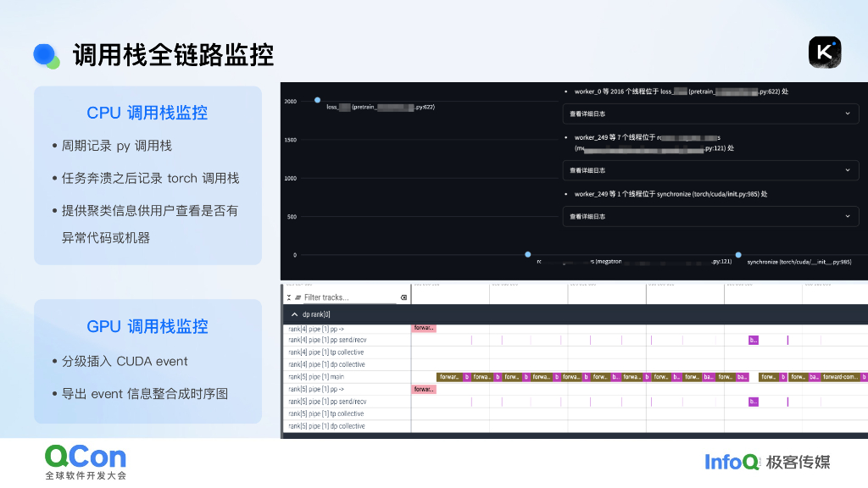This screenshot has width=868, height=488.
Task: Click the collapse-all icon beside Filter tracks
Action: click(288, 297)
